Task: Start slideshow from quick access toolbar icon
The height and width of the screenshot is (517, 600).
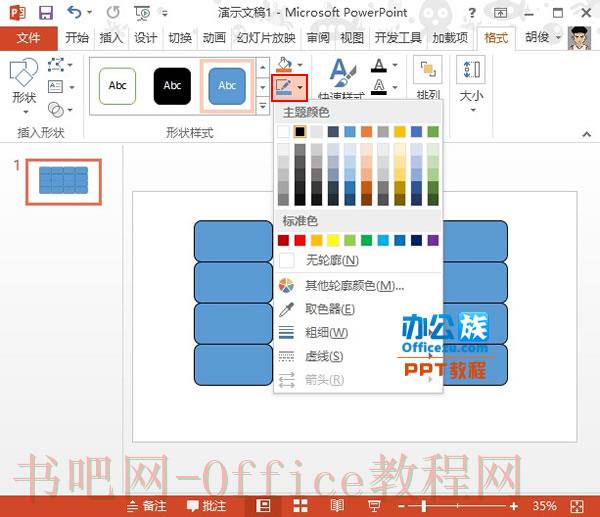Action: (x=142, y=13)
